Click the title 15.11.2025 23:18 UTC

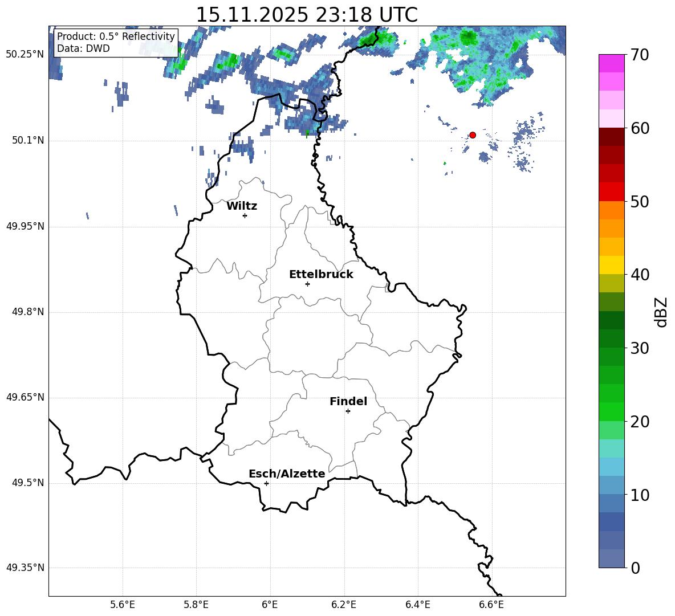click(307, 15)
